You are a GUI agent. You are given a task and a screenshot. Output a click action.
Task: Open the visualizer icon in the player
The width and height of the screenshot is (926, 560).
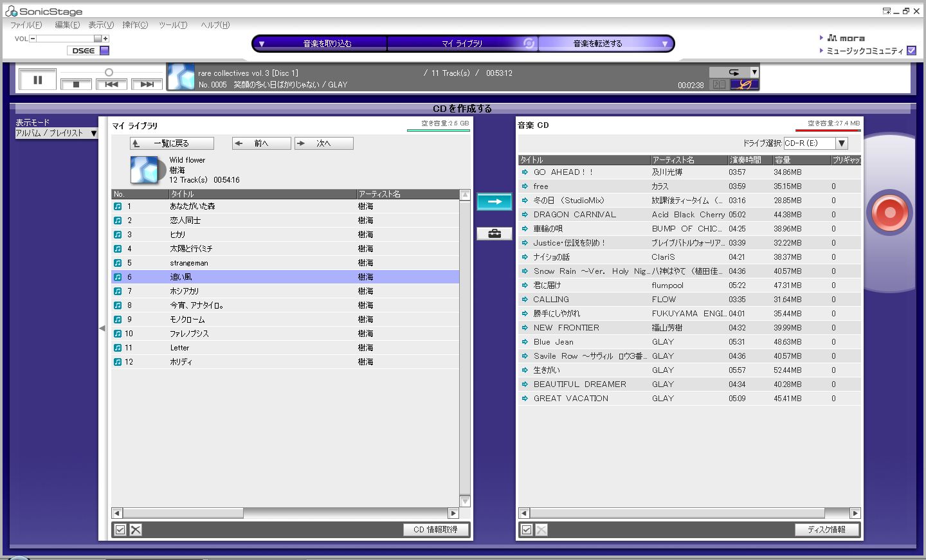745,84
